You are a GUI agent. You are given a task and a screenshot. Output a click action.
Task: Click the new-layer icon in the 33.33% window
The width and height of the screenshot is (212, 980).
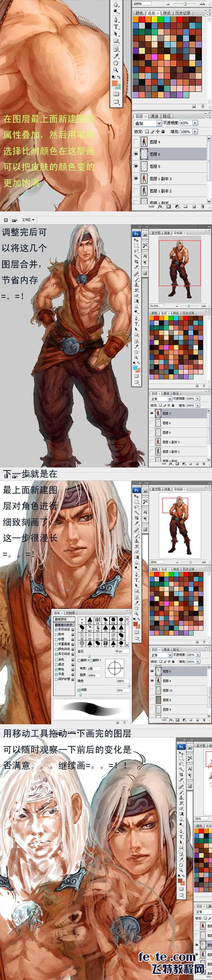pos(197,464)
